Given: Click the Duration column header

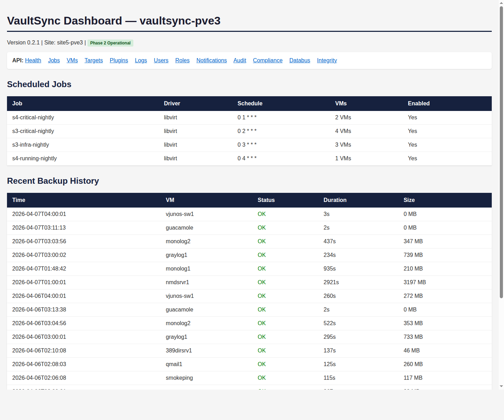Looking at the screenshot, I should click(335, 200).
